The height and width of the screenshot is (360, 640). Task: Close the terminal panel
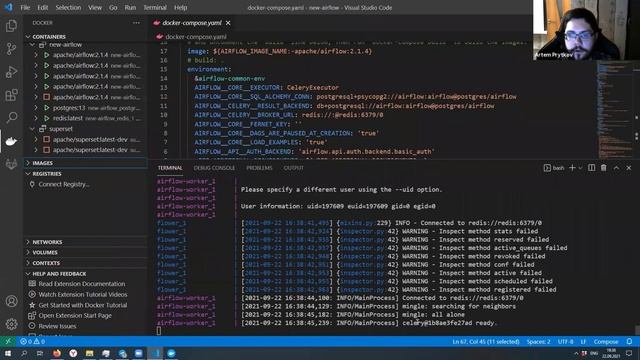pyautogui.click(x=629, y=168)
